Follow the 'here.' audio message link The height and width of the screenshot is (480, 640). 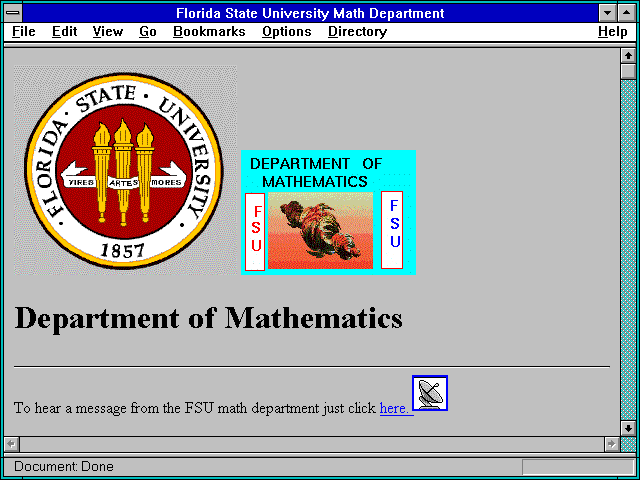click(x=396, y=408)
